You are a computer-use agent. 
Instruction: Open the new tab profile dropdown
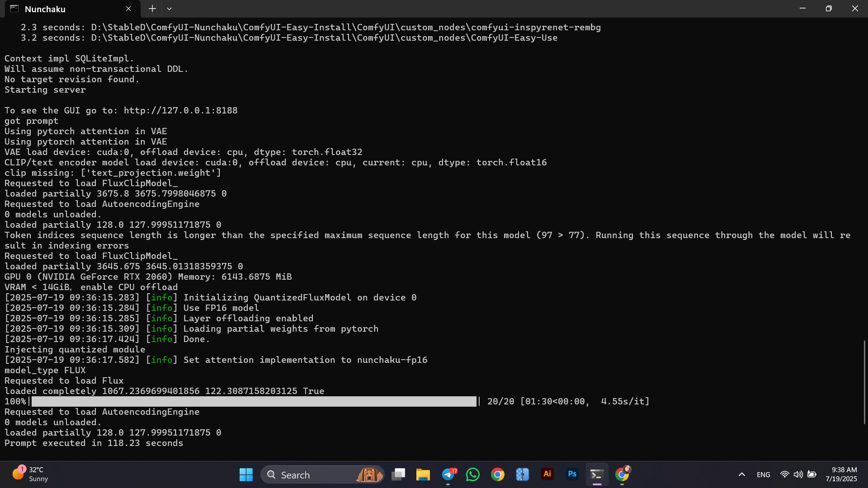(x=169, y=9)
